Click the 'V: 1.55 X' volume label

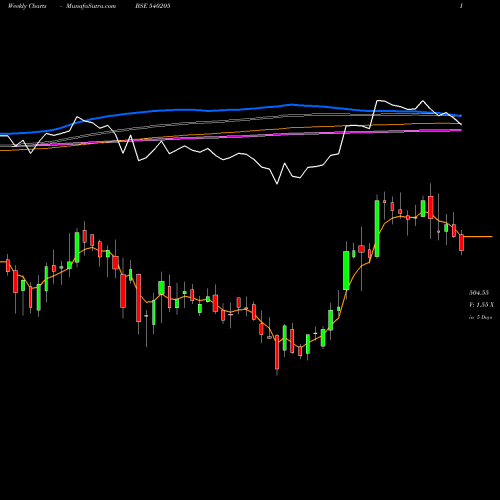click(481, 305)
